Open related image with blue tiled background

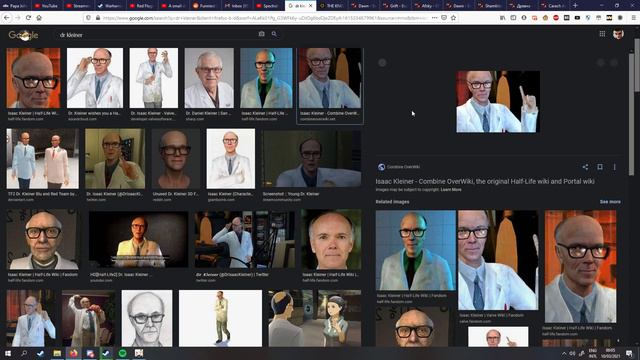click(x=416, y=250)
